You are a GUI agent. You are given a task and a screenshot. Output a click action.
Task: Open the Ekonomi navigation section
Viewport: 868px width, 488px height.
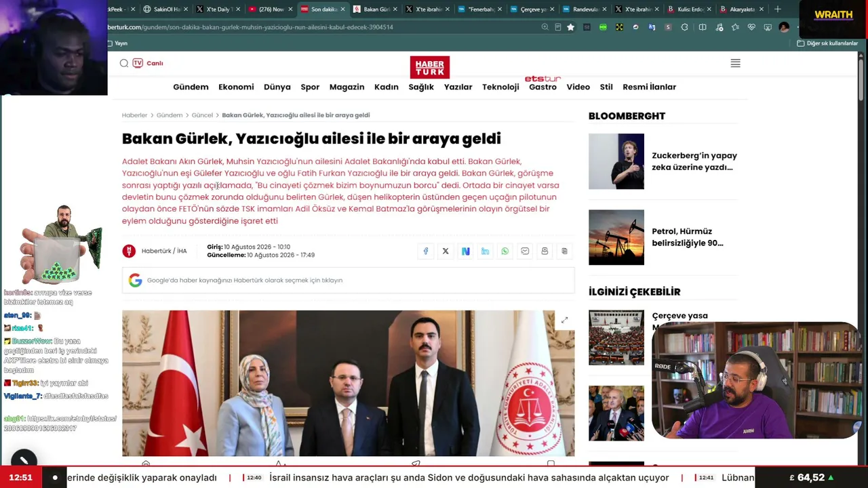tap(236, 87)
